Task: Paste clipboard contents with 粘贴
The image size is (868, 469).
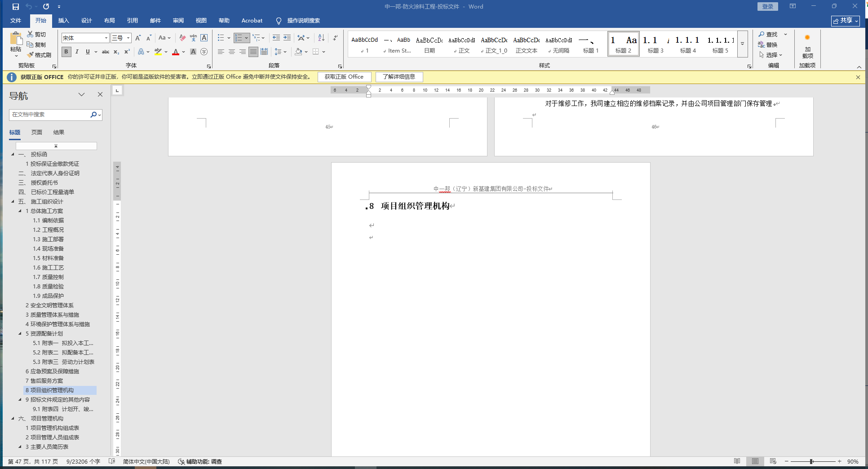Action: tap(16, 44)
